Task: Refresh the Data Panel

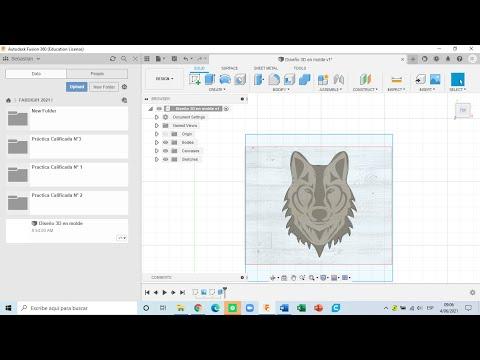Action: point(113,59)
